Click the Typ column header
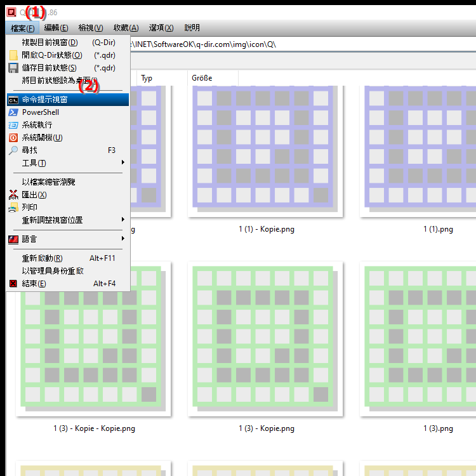476x476 pixels. tap(162, 78)
